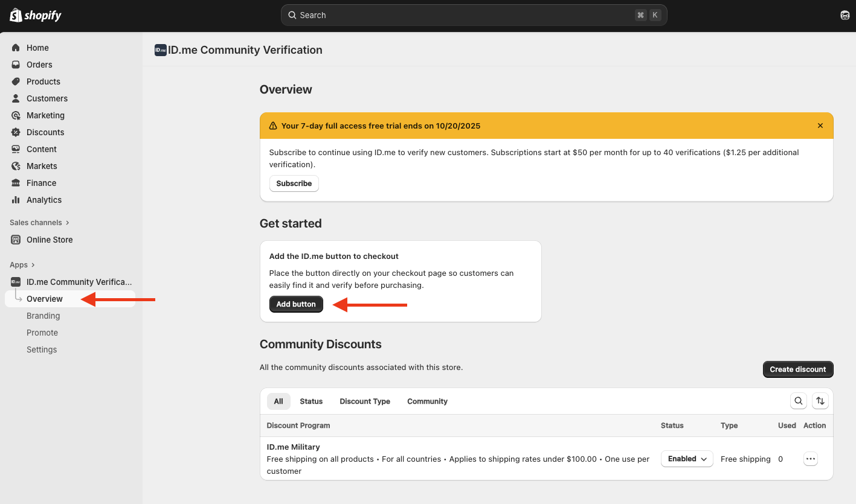This screenshot has height=504, width=856.
Task: Open the actions menu for ID.me Military discount
Action: pyautogui.click(x=810, y=459)
